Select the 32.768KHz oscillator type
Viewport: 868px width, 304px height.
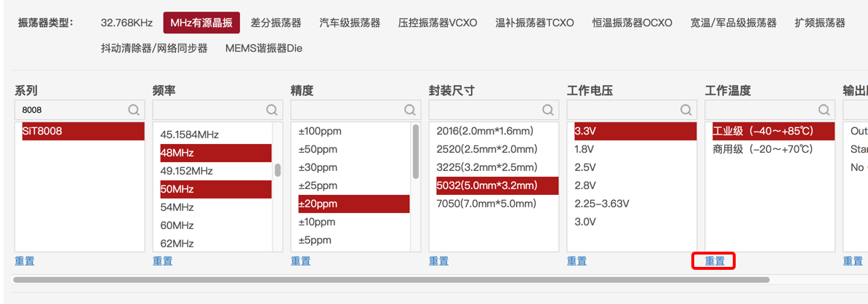click(126, 23)
